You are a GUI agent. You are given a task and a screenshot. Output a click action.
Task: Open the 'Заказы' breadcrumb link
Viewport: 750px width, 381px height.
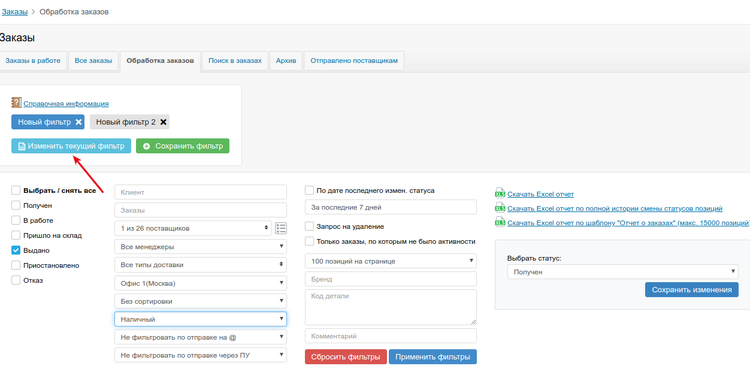[x=14, y=12]
